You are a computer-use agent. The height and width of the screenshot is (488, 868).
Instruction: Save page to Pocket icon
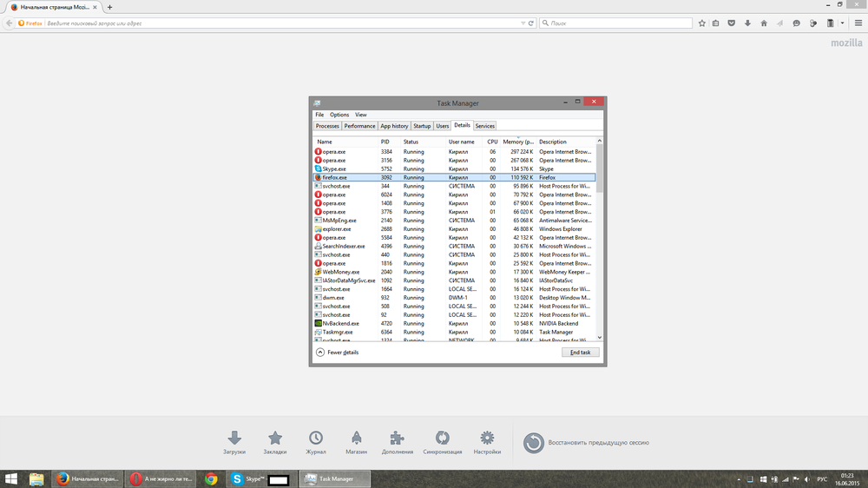click(731, 23)
